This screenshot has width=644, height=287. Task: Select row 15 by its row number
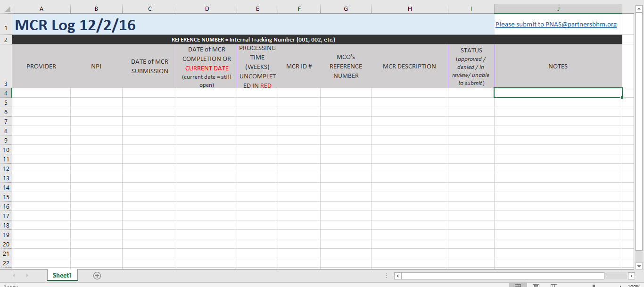click(x=6, y=197)
